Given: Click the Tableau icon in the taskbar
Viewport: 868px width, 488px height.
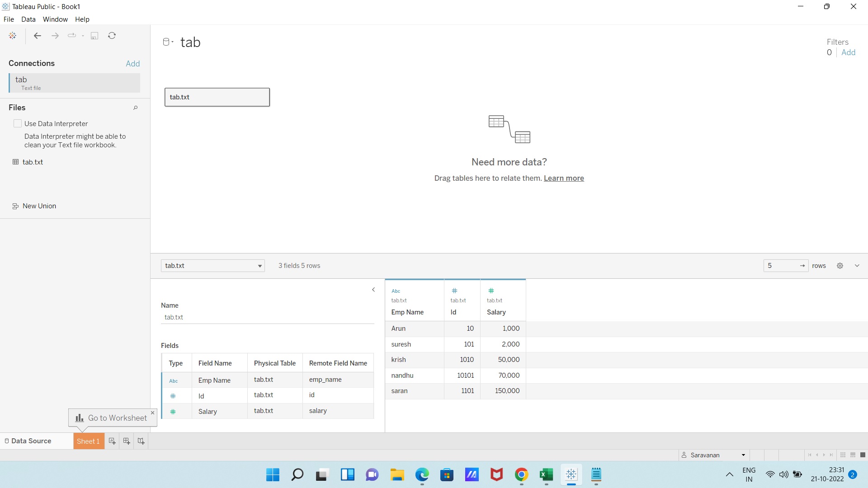Looking at the screenshot, I should (x=571, y=475).
